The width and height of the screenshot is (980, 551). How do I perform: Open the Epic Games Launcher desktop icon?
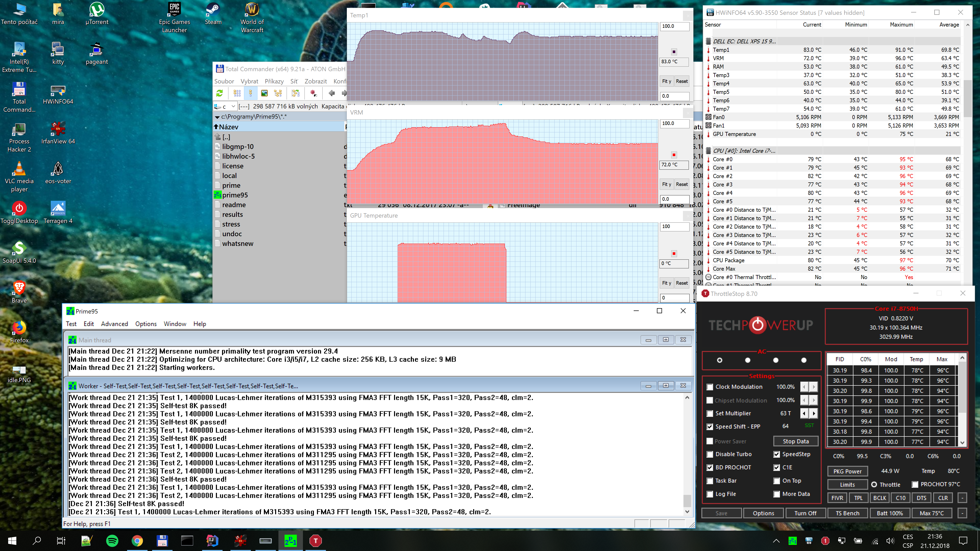174,18
